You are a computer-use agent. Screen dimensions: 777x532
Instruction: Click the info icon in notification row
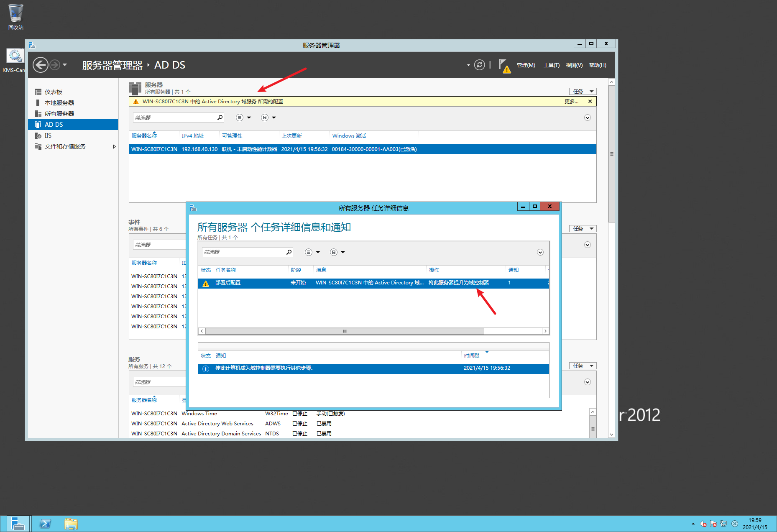(206, 369)
